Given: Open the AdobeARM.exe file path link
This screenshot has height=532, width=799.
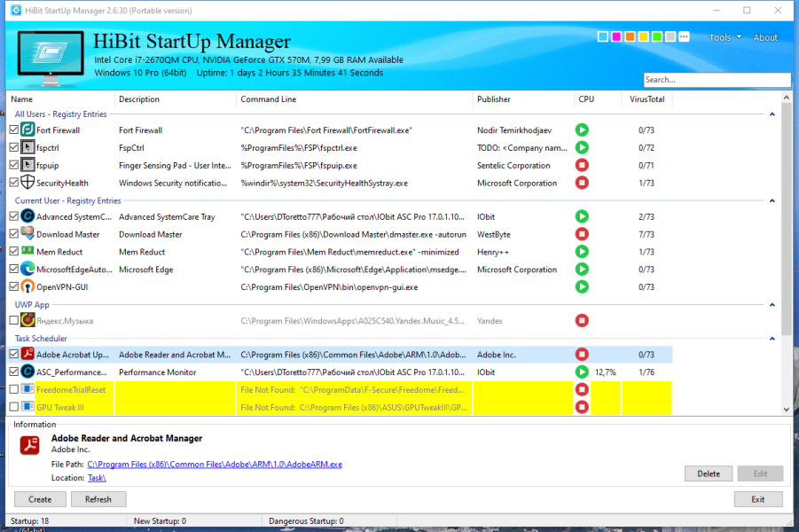Looking at the screenshot, I should pyautogui.click(x=215, y=465).
